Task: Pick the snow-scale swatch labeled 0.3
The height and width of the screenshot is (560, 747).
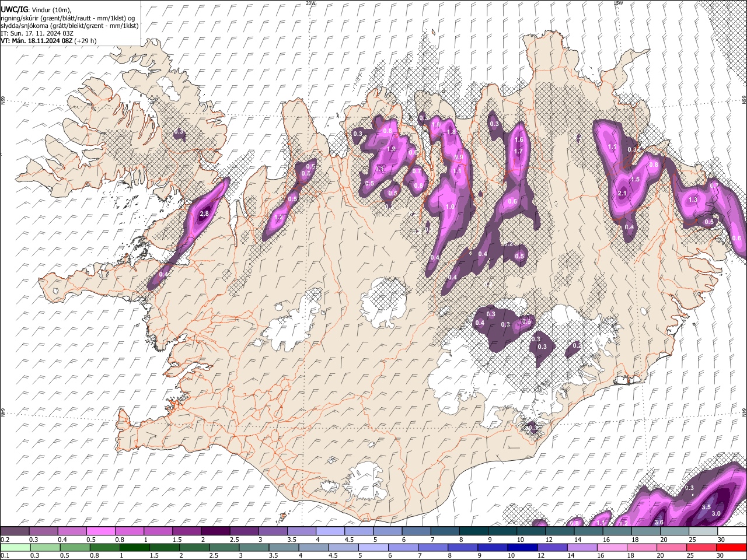Action: (43, 531)
